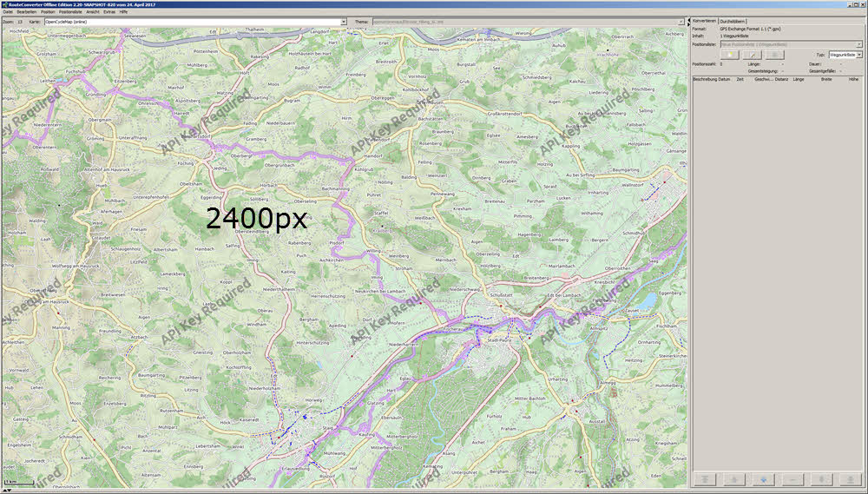The image size is (868, 494).
Task: Open the Extras menu
Action: click(109, 11)
